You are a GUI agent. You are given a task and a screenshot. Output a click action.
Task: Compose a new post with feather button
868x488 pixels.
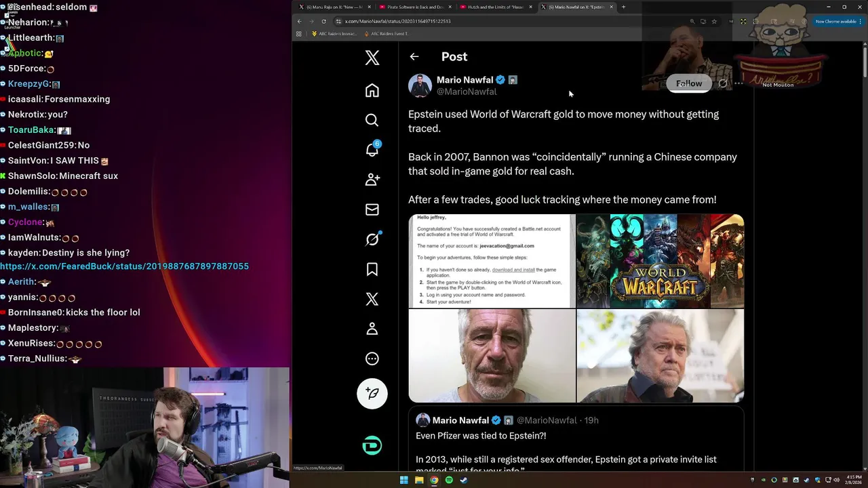(372, 393)
